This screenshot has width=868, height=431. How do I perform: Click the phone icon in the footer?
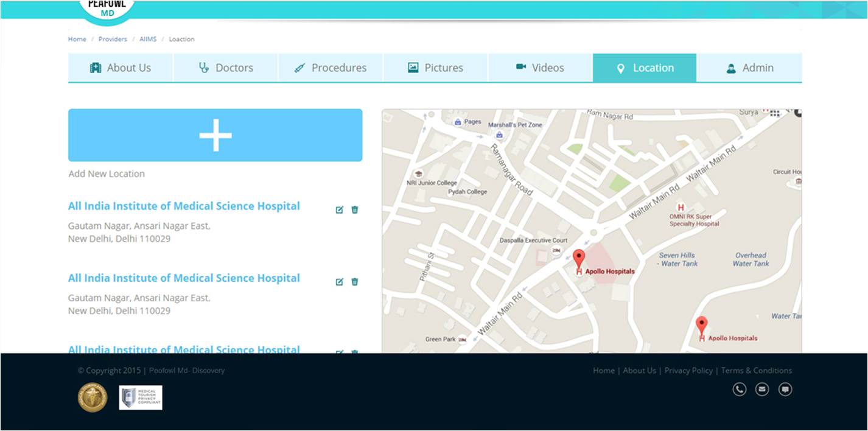point(740,390)
